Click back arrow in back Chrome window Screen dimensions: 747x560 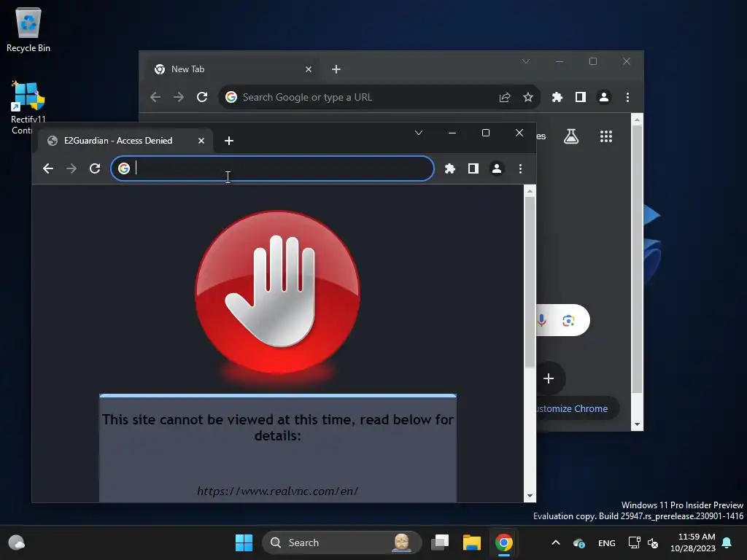pyautogui.click(x=155, y=98)
